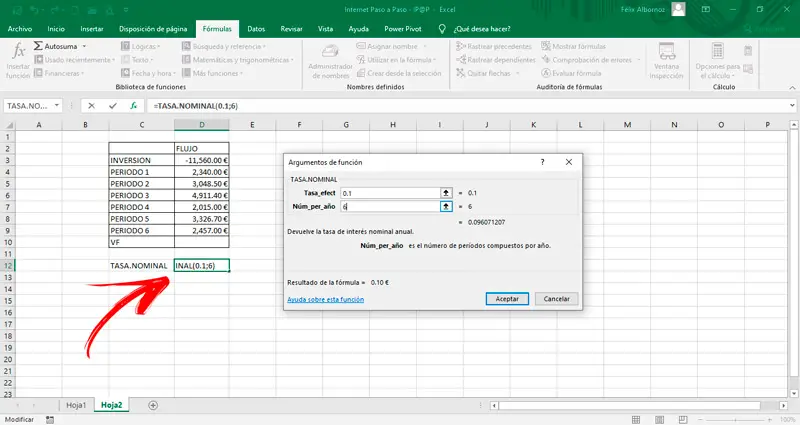Screen dimensions: 800x425
Task: Open the Datos ribbon tab
Action: click(256, 30)
